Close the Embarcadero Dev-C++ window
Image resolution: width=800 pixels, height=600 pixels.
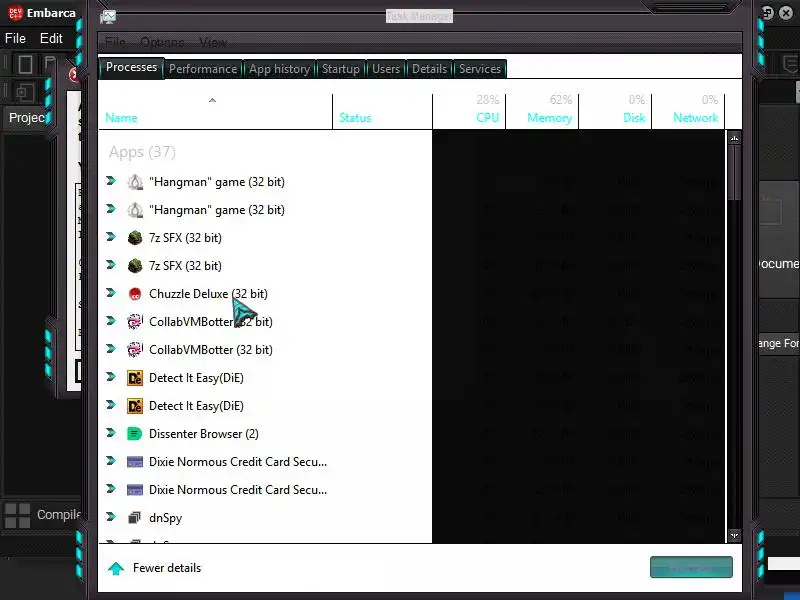(786, 13)
